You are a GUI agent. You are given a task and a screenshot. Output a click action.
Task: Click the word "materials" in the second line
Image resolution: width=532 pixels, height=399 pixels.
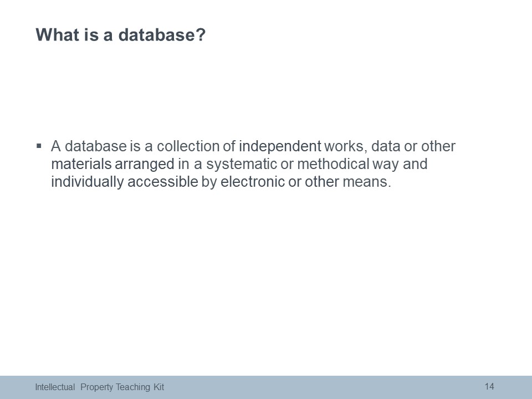(x=81, y=164)
